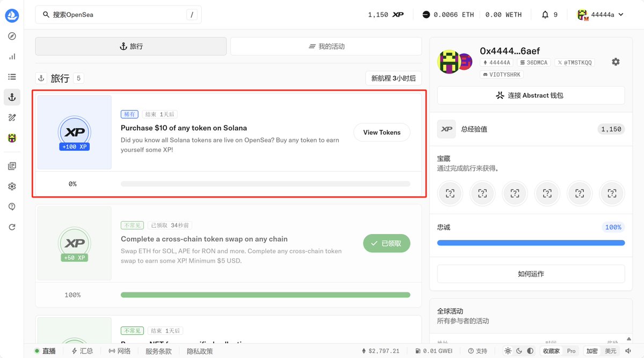Click the ETH price $2,797.21
This screenshot has height=358, width=644.
click(381, 351)
